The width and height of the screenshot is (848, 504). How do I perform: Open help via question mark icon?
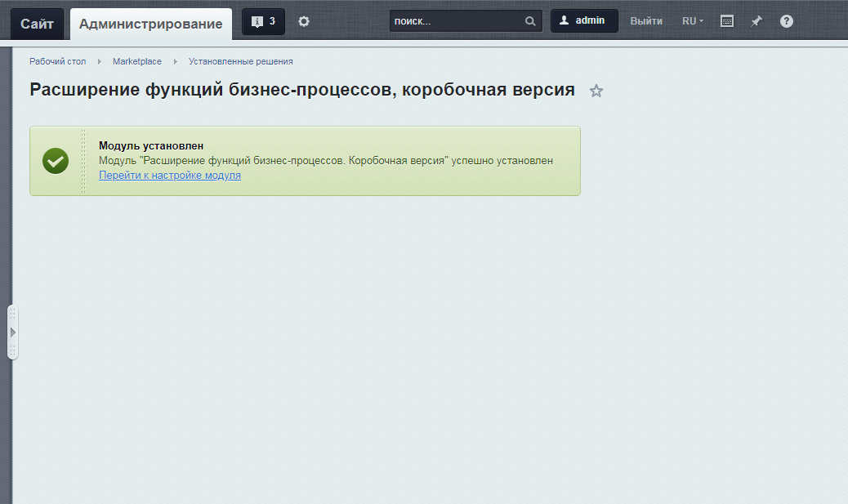pyautogui.click(x=787, y=21)
